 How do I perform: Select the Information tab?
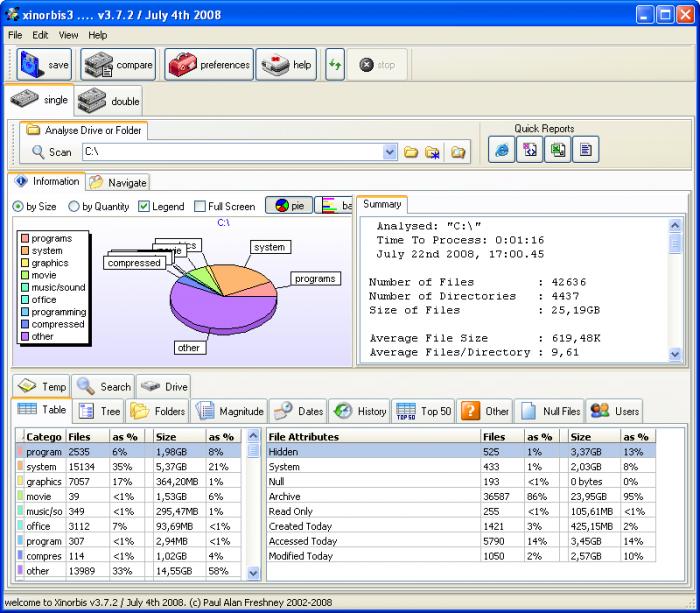point(46,181)
